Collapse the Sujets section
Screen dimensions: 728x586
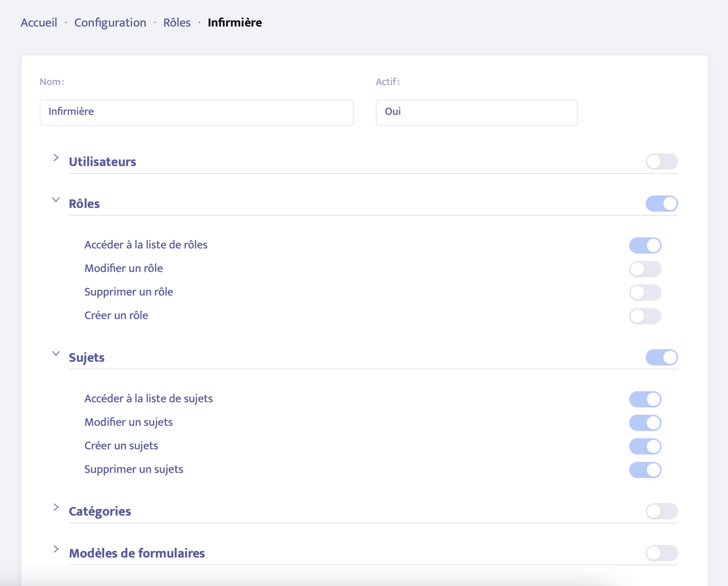56,353
